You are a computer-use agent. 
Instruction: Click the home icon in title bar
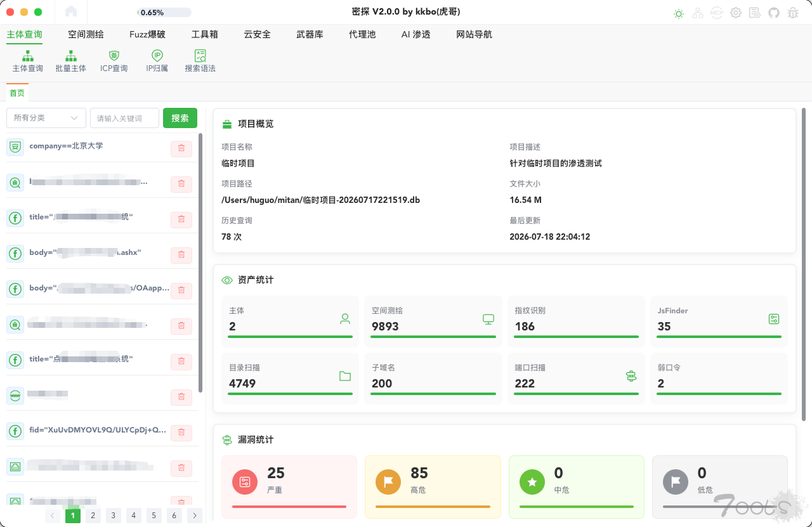(71, 11)
